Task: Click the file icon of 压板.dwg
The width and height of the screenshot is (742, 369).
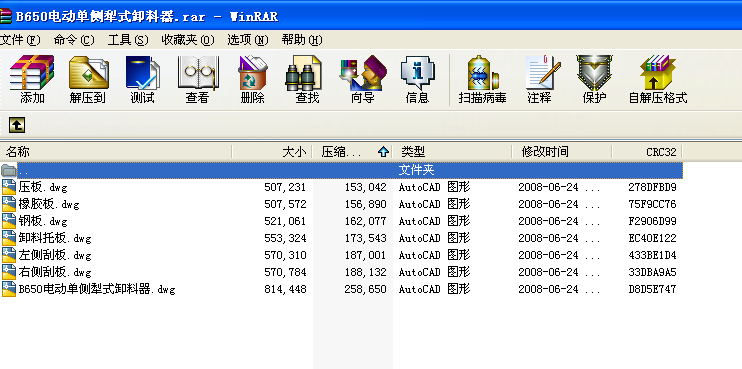Action: 9,187
